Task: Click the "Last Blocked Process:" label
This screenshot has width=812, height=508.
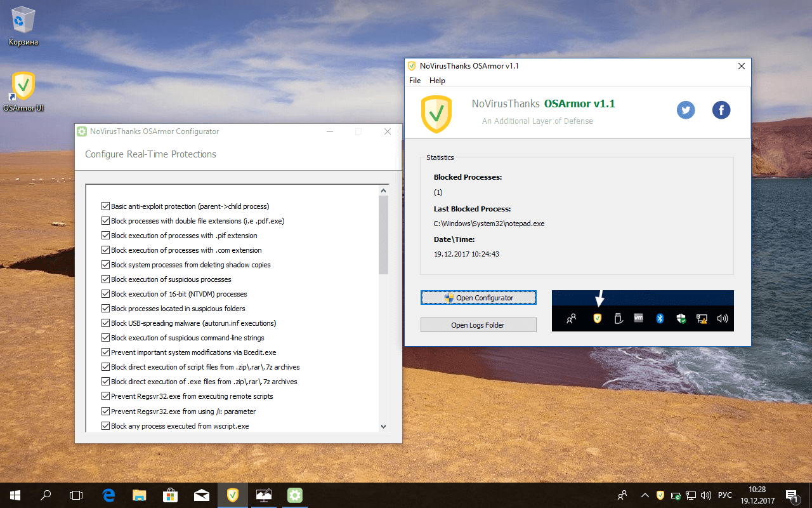Action: point(473,209)
